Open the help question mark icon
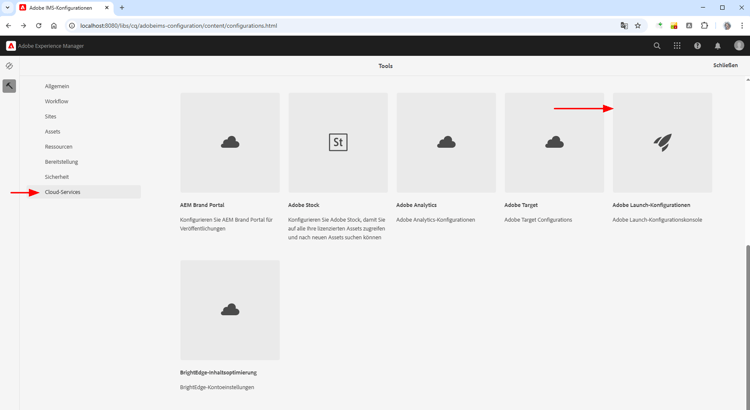 coord(697,46)
